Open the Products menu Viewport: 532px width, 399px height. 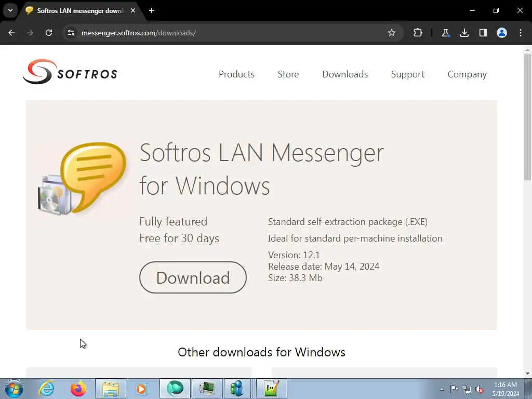coord(236,74)
